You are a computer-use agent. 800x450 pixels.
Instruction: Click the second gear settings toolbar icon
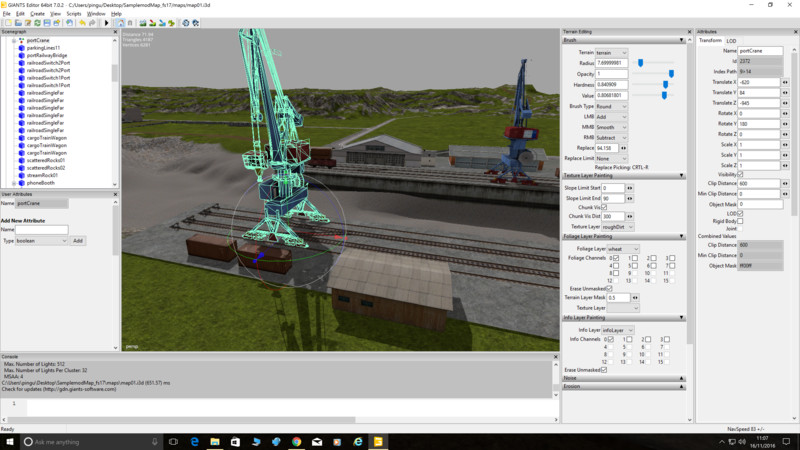coord(195,23)
